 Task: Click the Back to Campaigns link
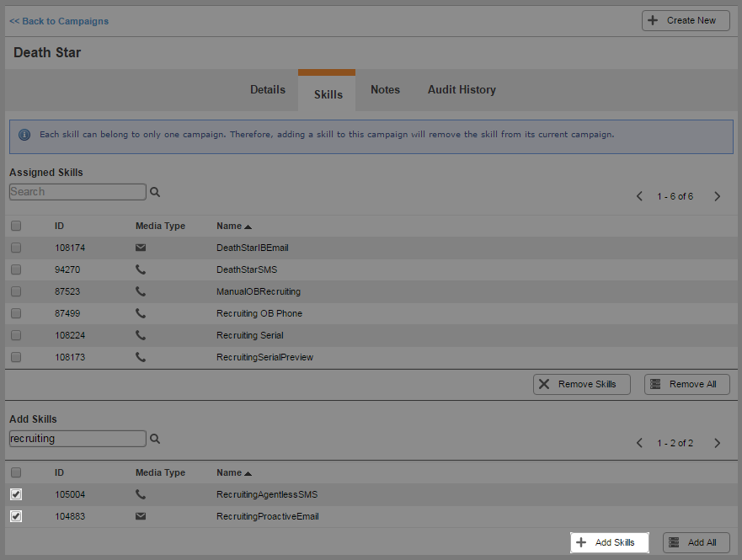(59, 21)
